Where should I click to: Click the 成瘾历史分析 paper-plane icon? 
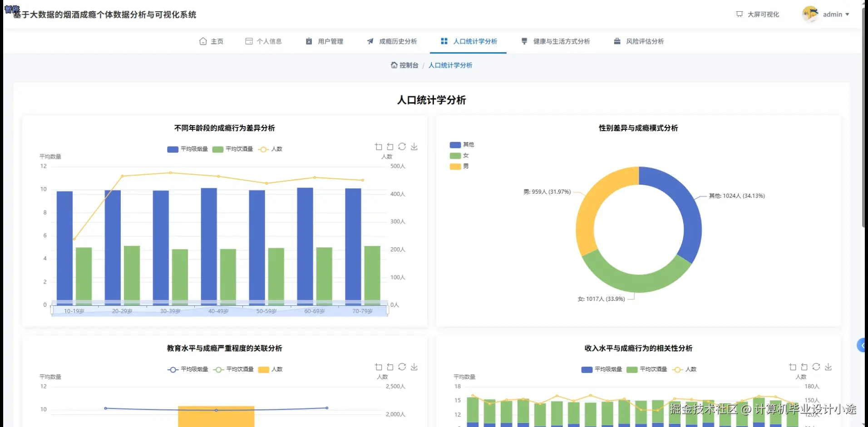coord(370,41)
